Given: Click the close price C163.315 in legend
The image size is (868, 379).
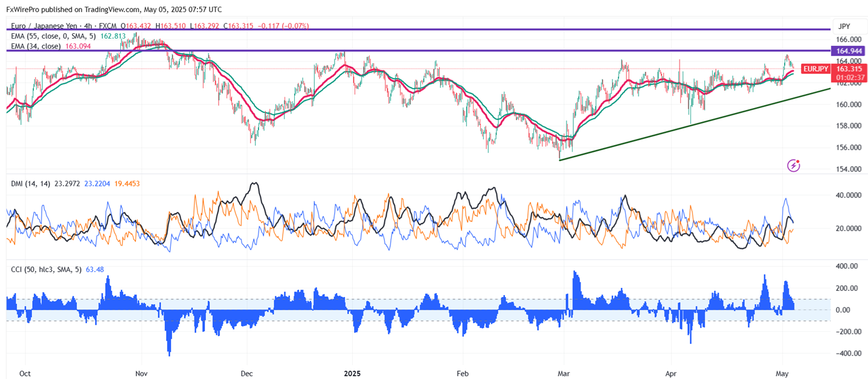Looking at the screenshot, I should [x=238, y=26].
